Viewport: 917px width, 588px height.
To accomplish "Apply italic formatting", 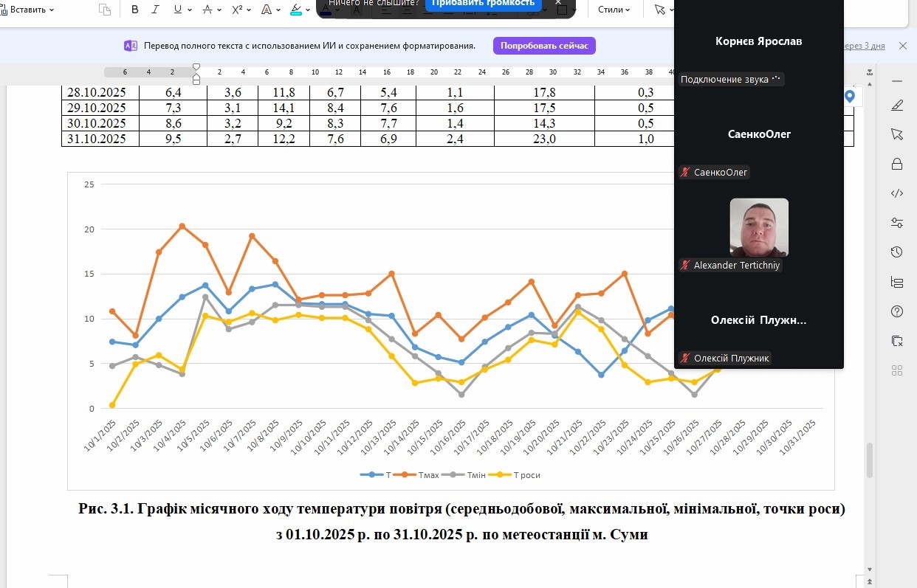I will tap(155, 10).
